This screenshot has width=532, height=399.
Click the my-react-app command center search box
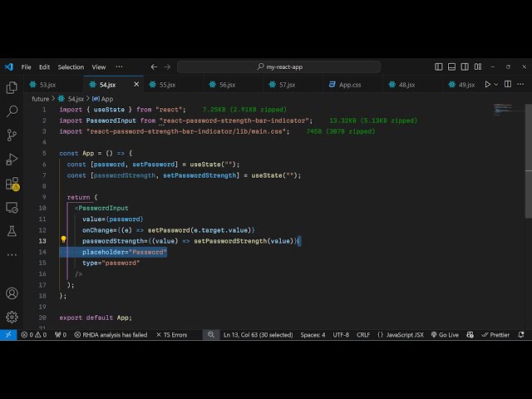tap(278, 67)
